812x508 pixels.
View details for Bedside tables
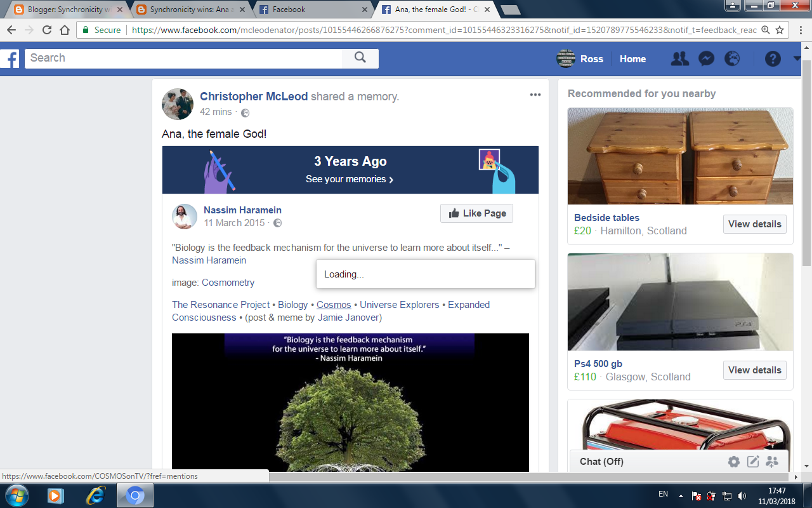tap(755, 224)
